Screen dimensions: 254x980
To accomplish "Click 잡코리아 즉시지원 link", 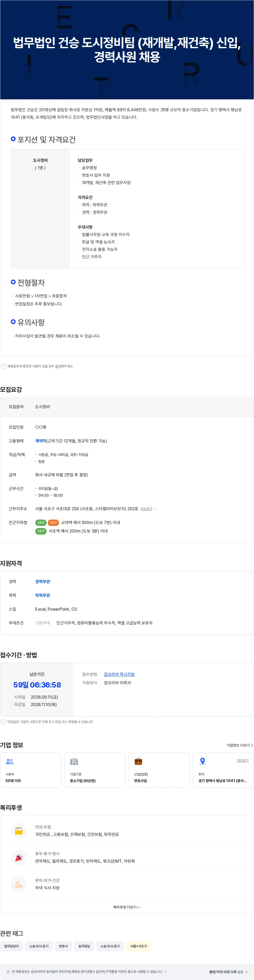I will click(x=119, y=674).
